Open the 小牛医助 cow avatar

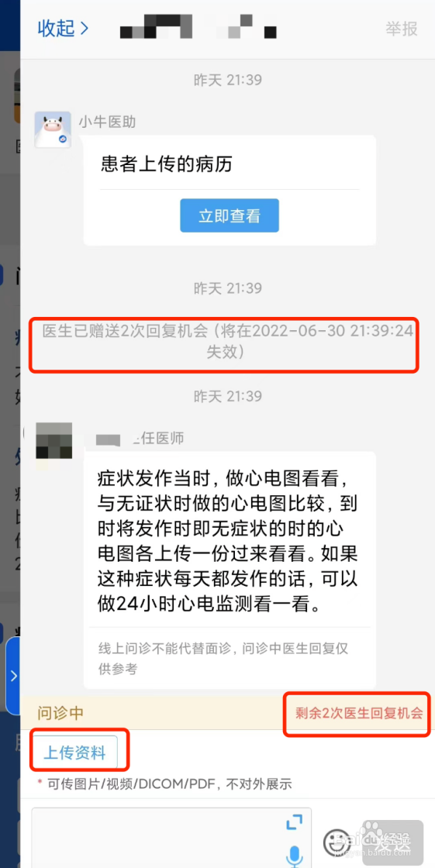coord(53,129)
